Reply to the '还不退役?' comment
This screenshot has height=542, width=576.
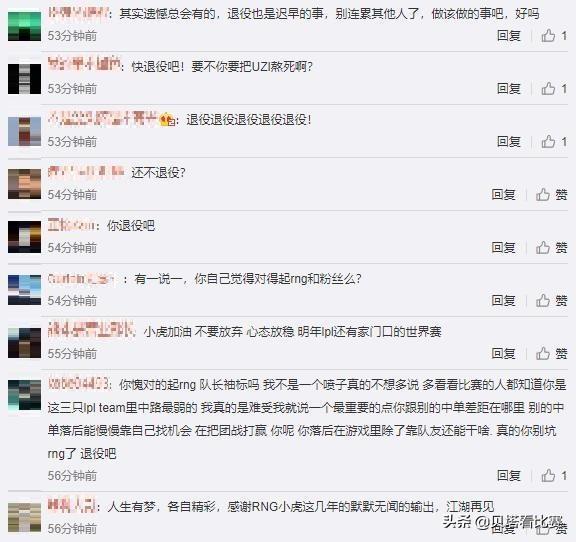[504, 194]
